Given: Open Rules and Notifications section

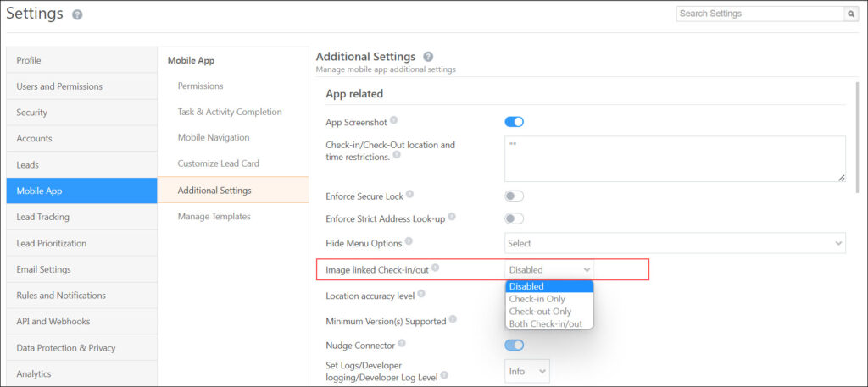Looking at the screenshot, I should pos(82,296).
